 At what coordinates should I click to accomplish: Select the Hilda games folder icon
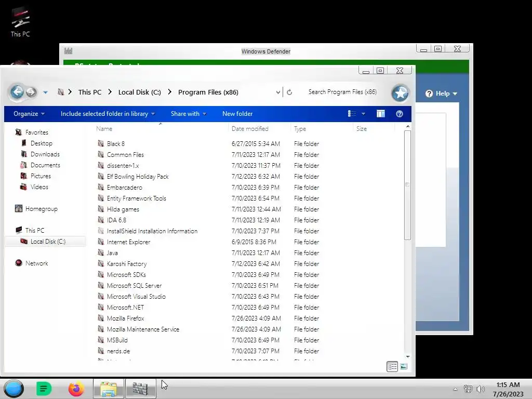tap(101, 209)
